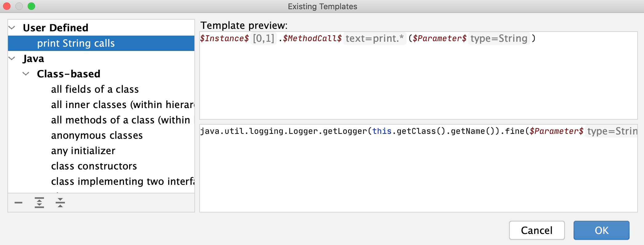
Task: Collapse the Java templates node
Action: [12, 58]
